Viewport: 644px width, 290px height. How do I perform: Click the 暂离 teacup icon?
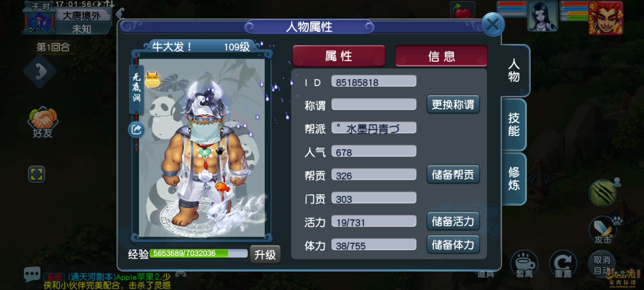click(x=524, y=264)
